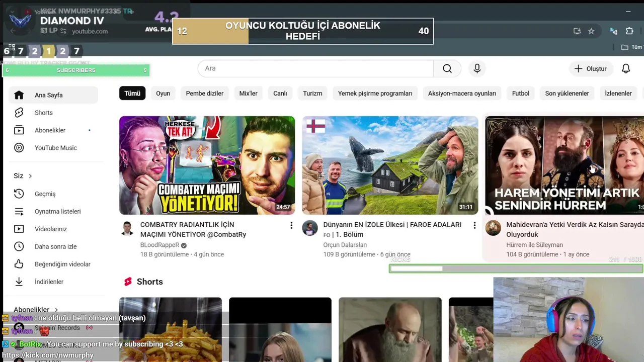Open notifications bell icon

626,68
